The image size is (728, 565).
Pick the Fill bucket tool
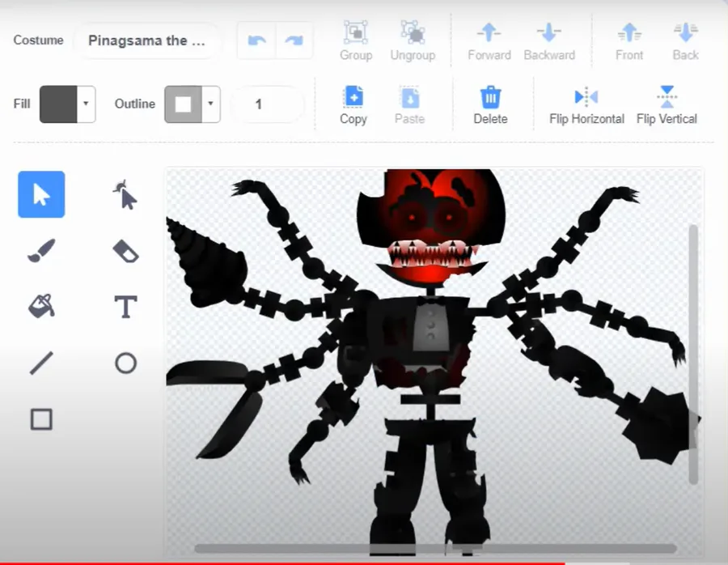[41, 307]
